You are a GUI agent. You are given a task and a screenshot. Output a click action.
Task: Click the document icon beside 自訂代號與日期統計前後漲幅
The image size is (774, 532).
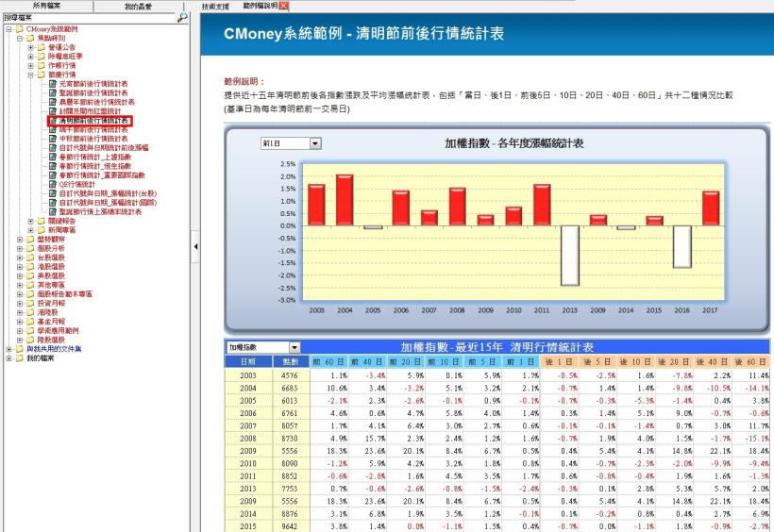(53, 147)
